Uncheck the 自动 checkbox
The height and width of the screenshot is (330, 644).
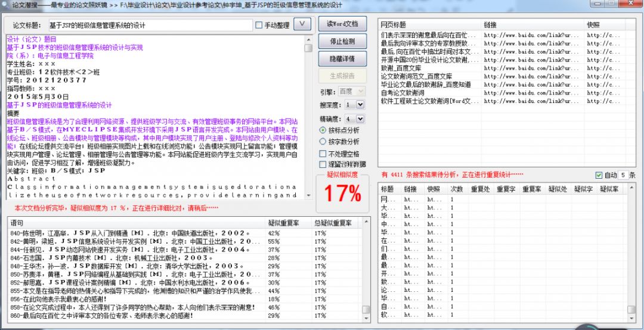pyautogui.click(x=599, y=175)
